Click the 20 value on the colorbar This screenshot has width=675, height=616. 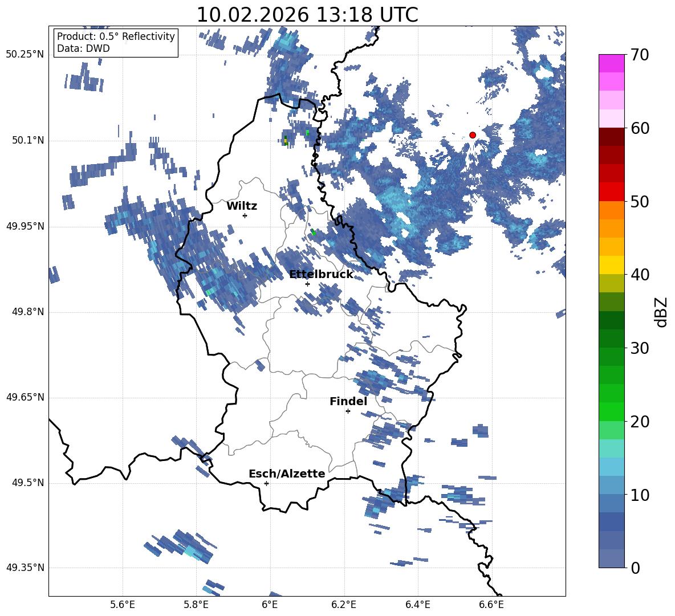tap(640, 422)
